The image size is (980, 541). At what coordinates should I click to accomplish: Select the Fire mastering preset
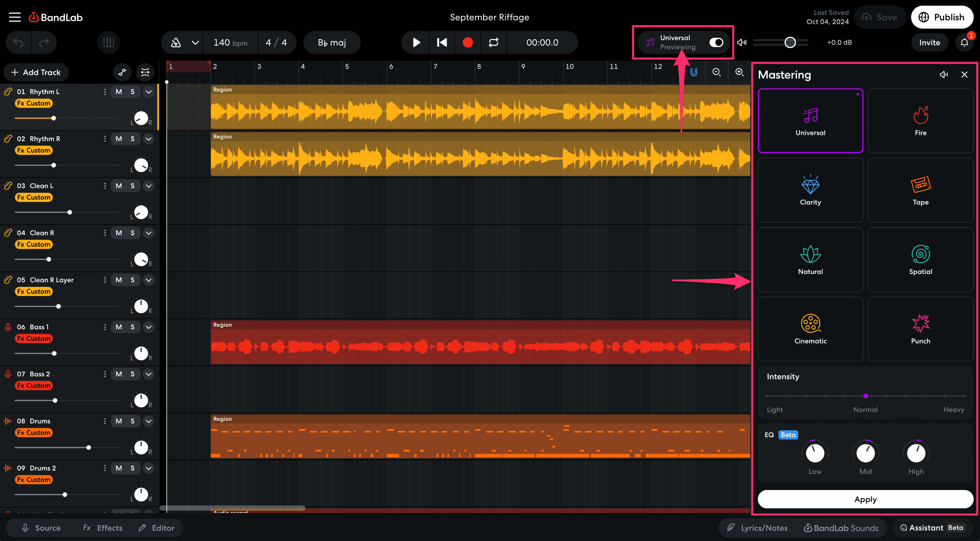pos(920,121)
